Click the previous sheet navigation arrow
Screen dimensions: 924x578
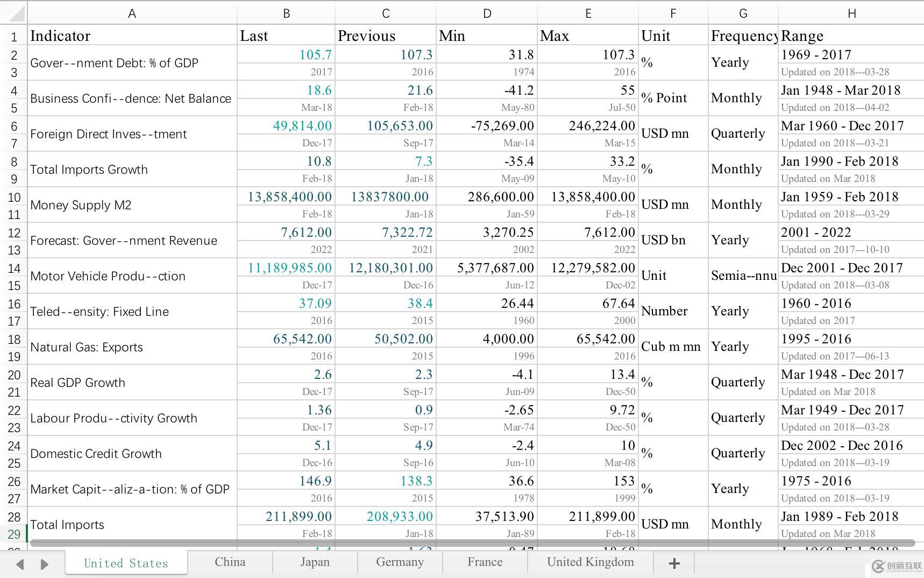[20, 564]
